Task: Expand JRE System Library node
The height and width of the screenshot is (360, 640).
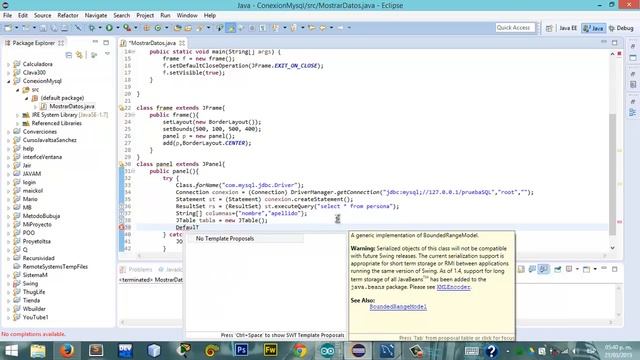Action: [x=18, y=115]
